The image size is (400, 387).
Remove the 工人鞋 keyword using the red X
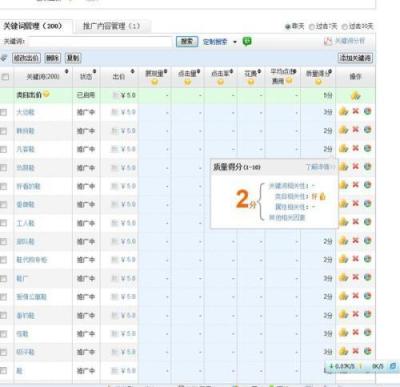click(356, 222)
